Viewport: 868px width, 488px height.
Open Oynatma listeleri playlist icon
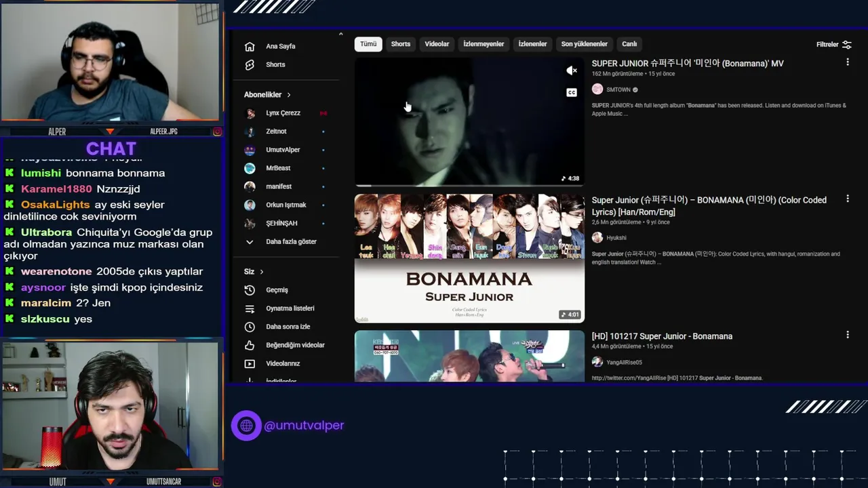(x=250, y=308)
